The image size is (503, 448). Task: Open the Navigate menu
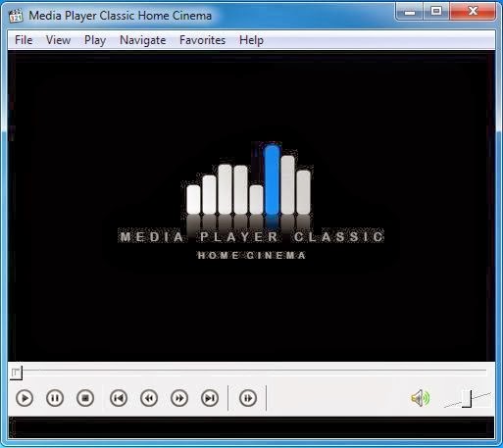pos(143,40)
